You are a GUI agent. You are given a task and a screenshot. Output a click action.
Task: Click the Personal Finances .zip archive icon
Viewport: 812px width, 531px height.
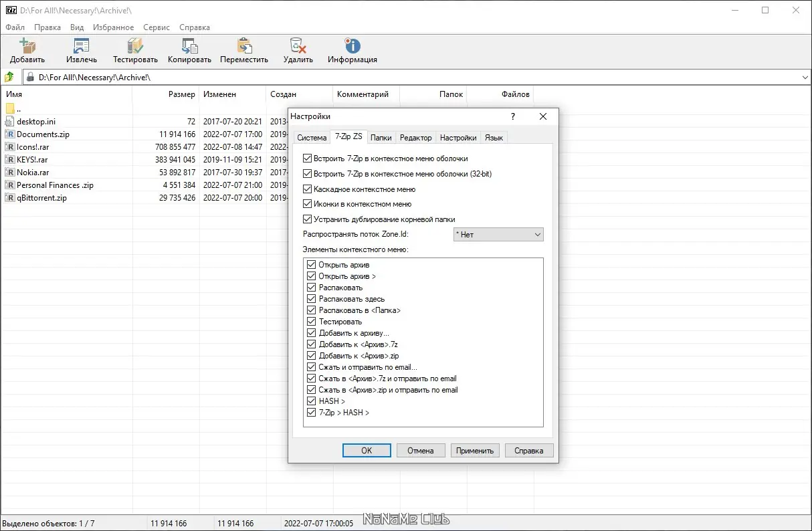(10, 185)
